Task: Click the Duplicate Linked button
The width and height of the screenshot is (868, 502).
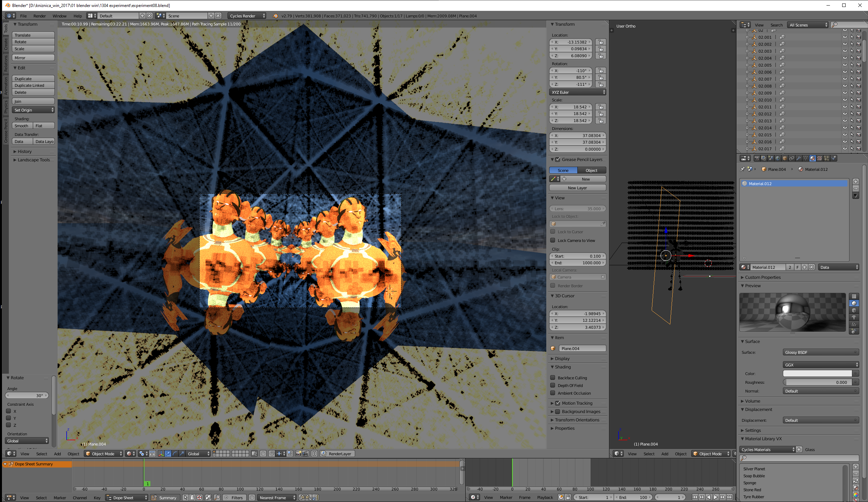Action: (33, 85)
